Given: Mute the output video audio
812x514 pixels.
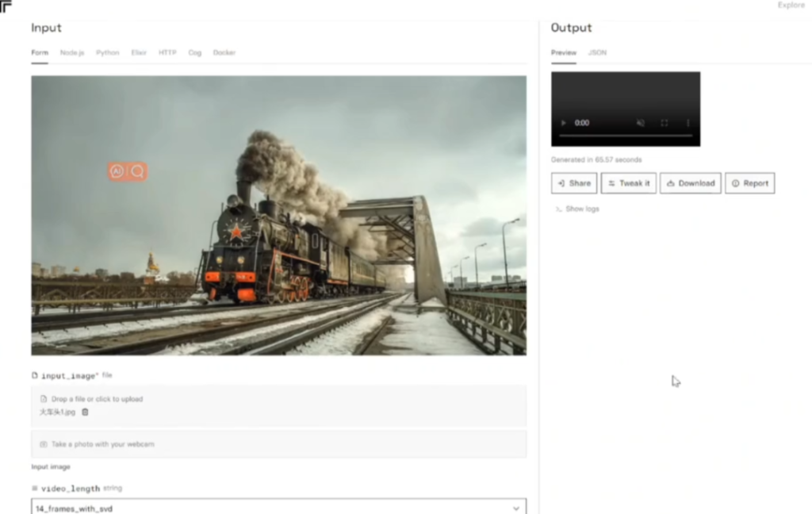Looking at the screenshot, I should coord(641,123).
